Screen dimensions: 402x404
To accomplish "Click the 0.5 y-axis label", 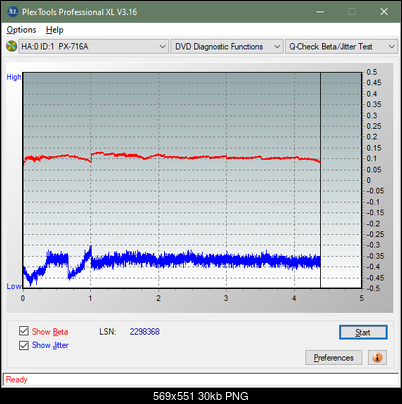I will (x=372, y=72).
